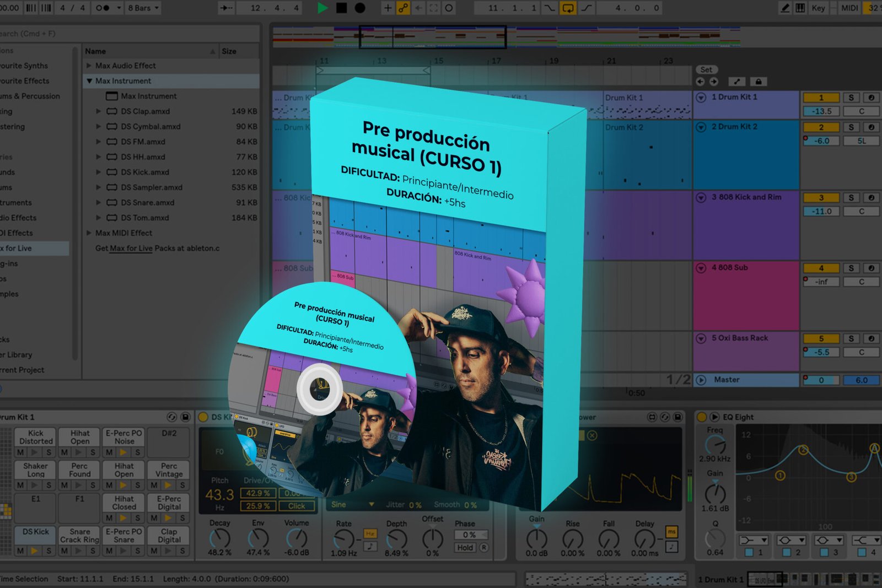Select DS Kick.amxd in the browser
The height and width of the screenshot is (588, 882).
point(145,172)
